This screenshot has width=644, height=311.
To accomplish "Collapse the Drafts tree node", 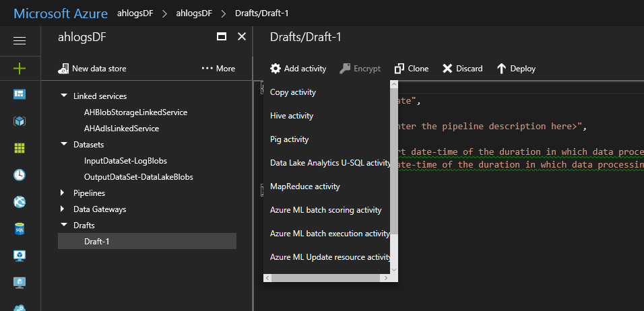I will click(x=64, y=225).
